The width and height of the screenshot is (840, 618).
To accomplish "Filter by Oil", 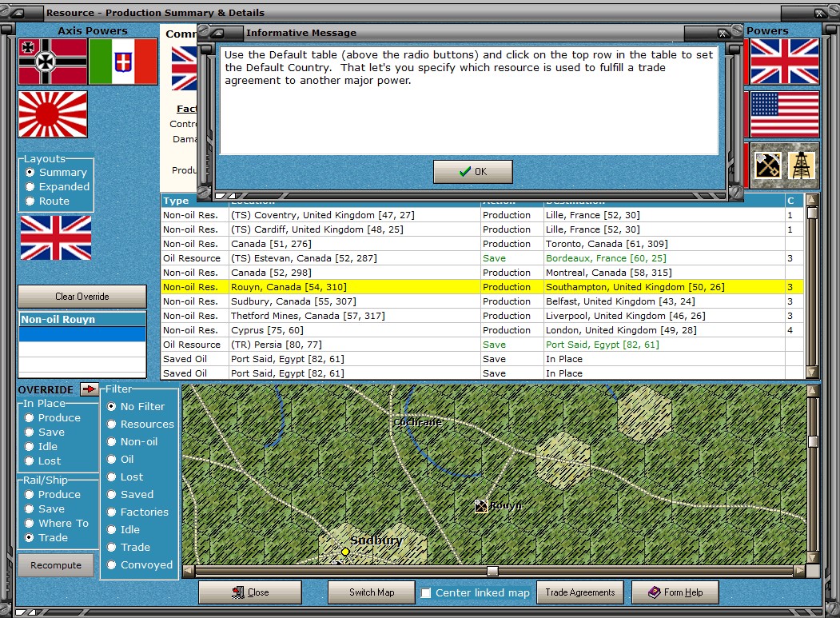I will [x=111, y=460].
